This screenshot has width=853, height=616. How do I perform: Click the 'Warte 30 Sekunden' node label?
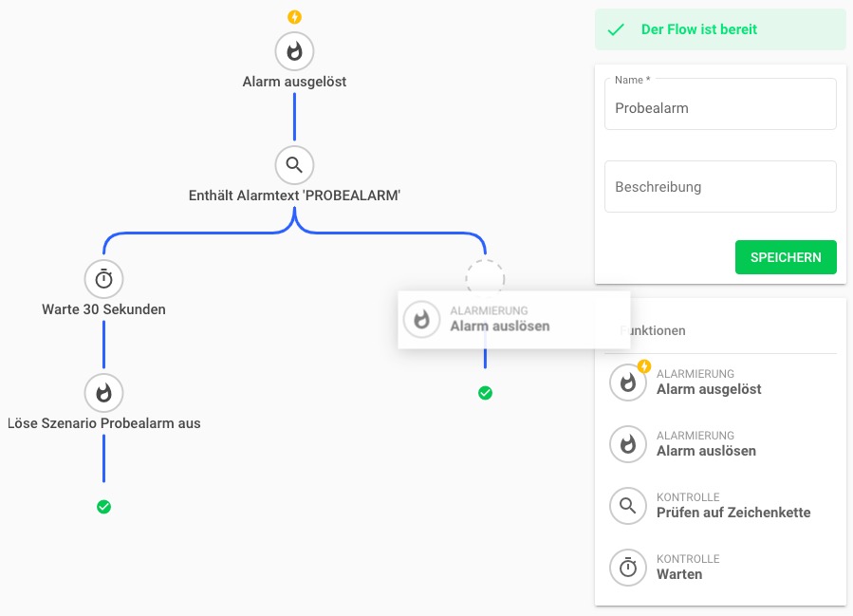pos(103,309)
